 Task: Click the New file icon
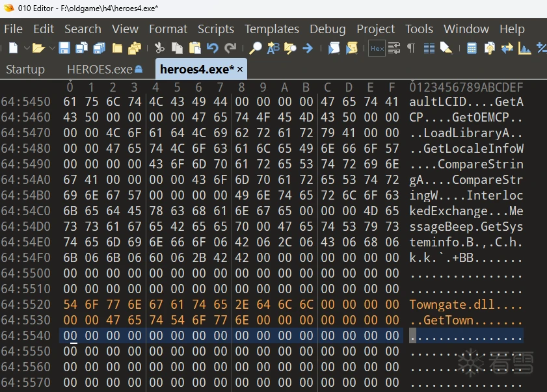[13, 47]
